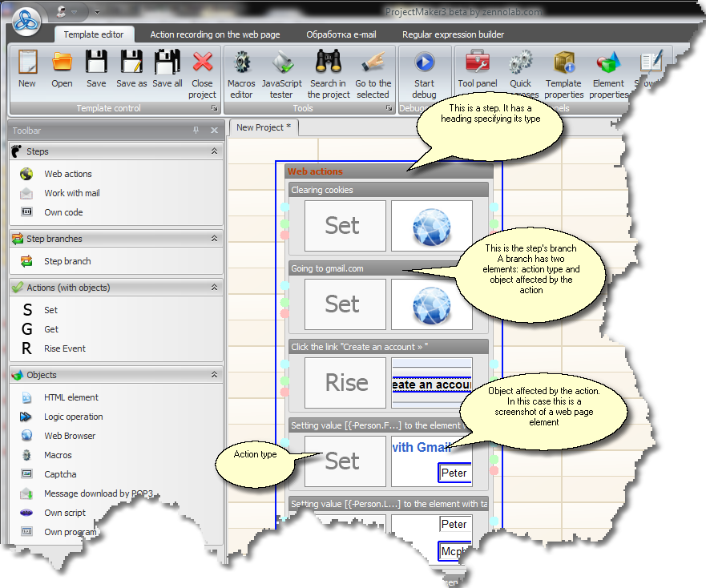706x588 pixels.
Task: Collapse the Objects section chevron
Action: 214,375
